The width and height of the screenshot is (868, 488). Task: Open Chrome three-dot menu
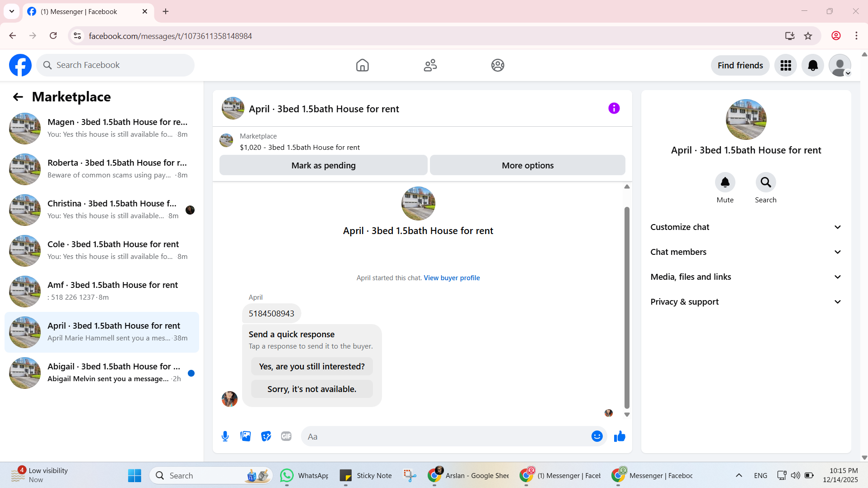pyautogui.click(x=856, y=36)
